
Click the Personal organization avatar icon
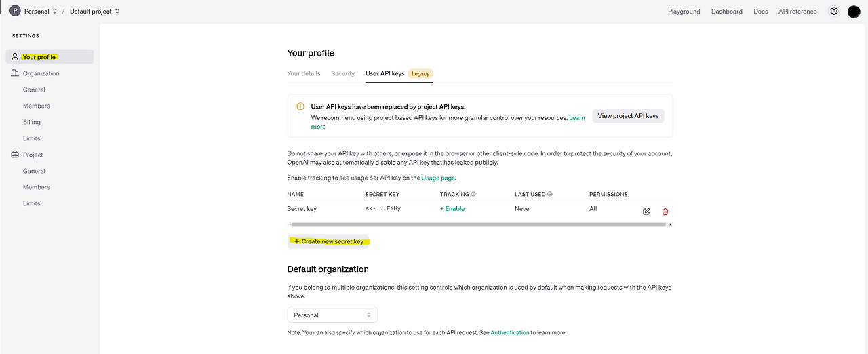coord(15,11)
